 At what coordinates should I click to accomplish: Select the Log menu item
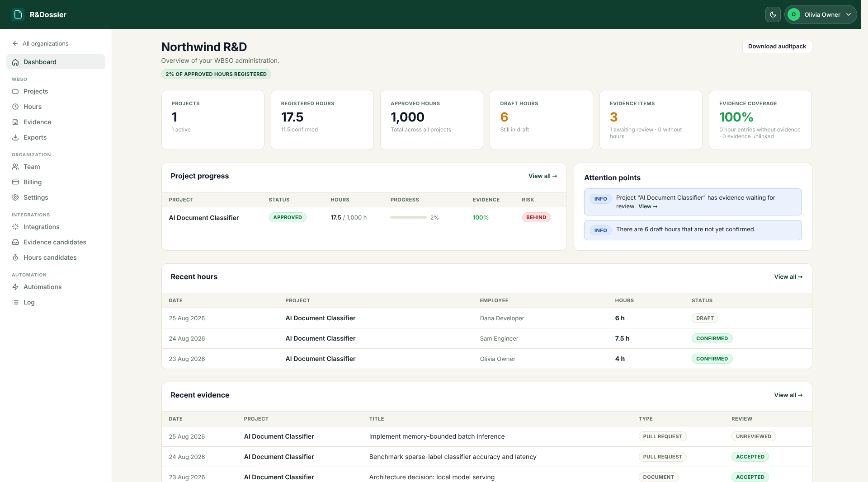coord(56,302)
